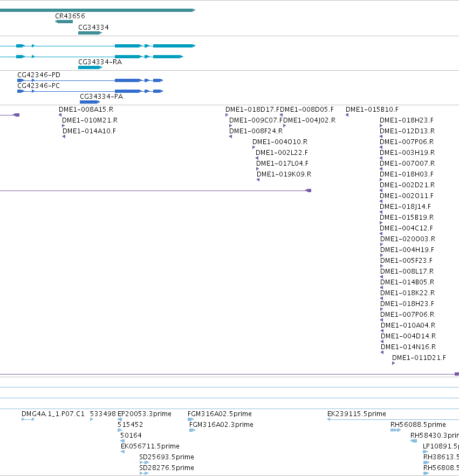This screenshot has height=476, width=459.
Task: Click the CG42346-PD protein label
Action: coord(38,75)
